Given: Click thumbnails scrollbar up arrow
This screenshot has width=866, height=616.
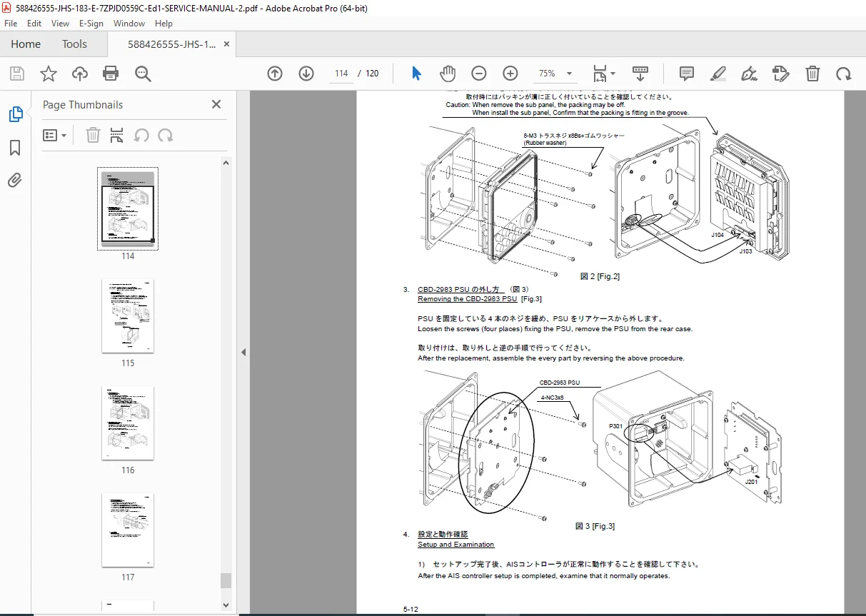Looking at the screenshot, I should [226, 163].
